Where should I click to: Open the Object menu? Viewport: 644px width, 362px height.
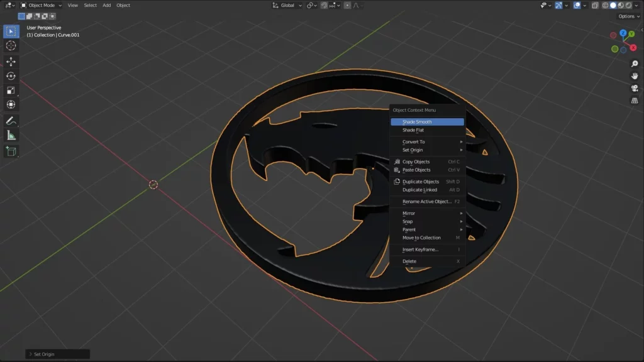(123, 5)
